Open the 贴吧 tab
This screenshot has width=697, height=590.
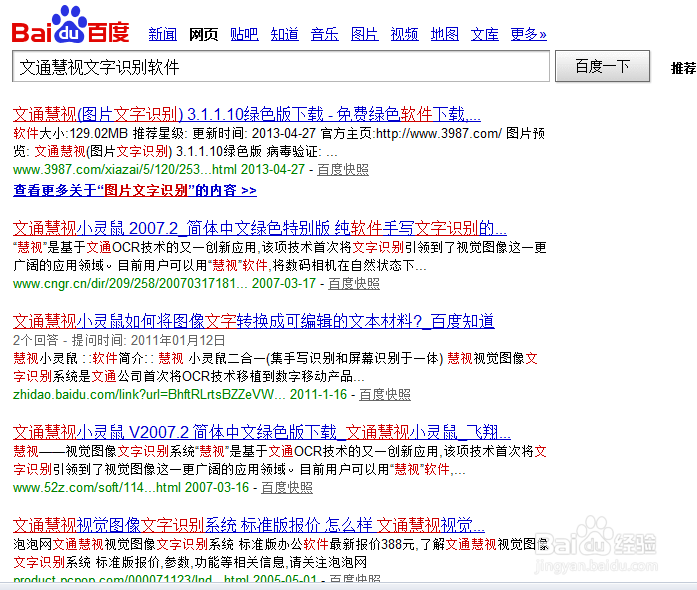[x=244, y=34]
